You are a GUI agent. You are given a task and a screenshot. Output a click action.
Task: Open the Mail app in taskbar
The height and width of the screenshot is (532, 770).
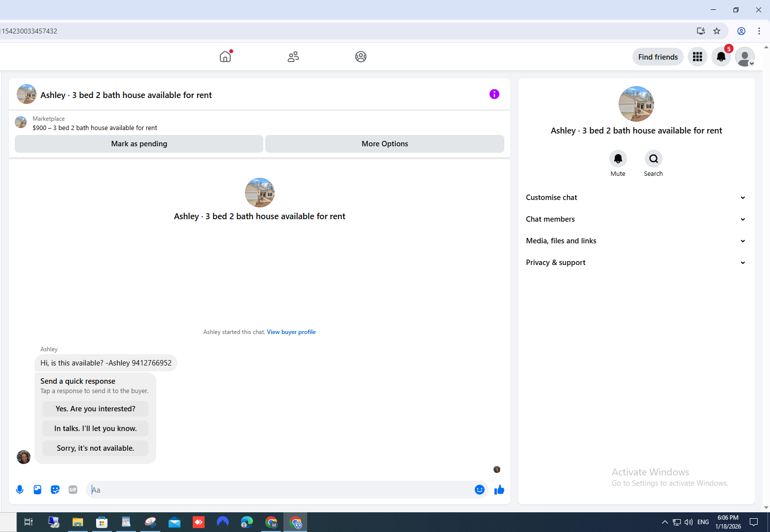tap(175, 522)
